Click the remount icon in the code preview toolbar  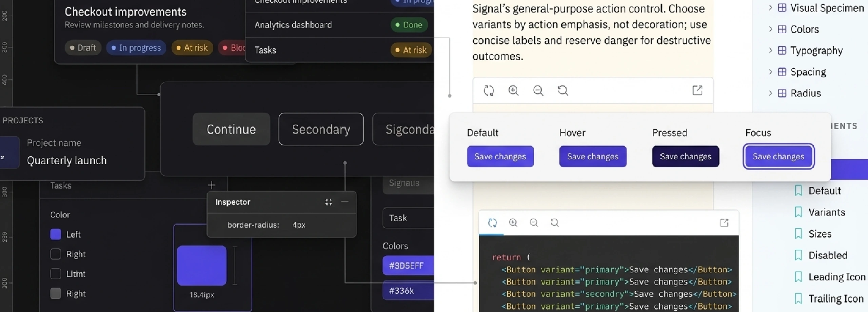[492, 223]
